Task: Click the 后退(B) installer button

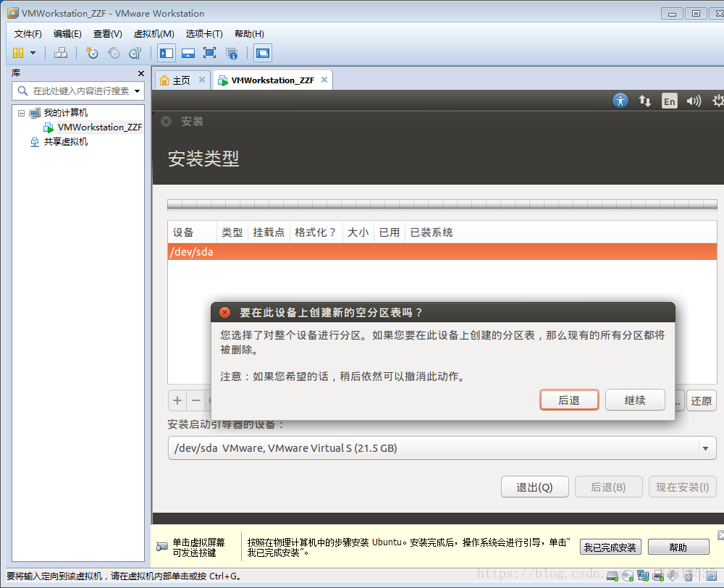Action: click(609, 487)
